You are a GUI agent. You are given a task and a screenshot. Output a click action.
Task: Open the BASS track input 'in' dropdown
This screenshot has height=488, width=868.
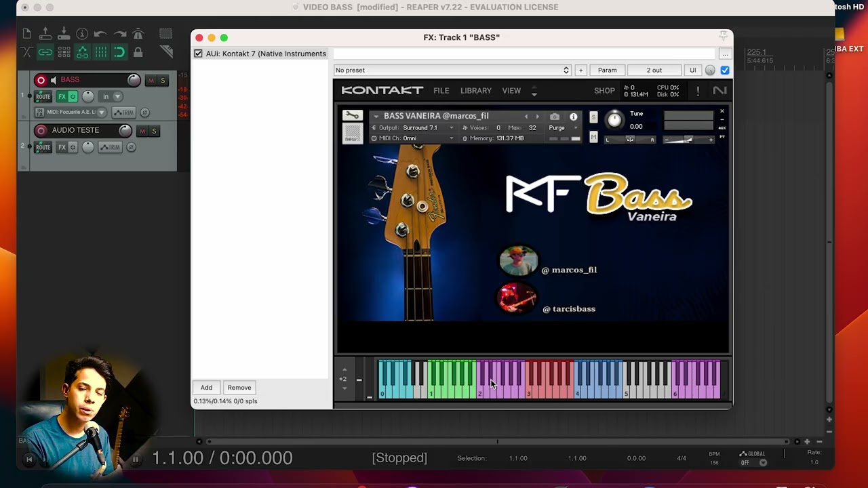(x=112, y=96)
